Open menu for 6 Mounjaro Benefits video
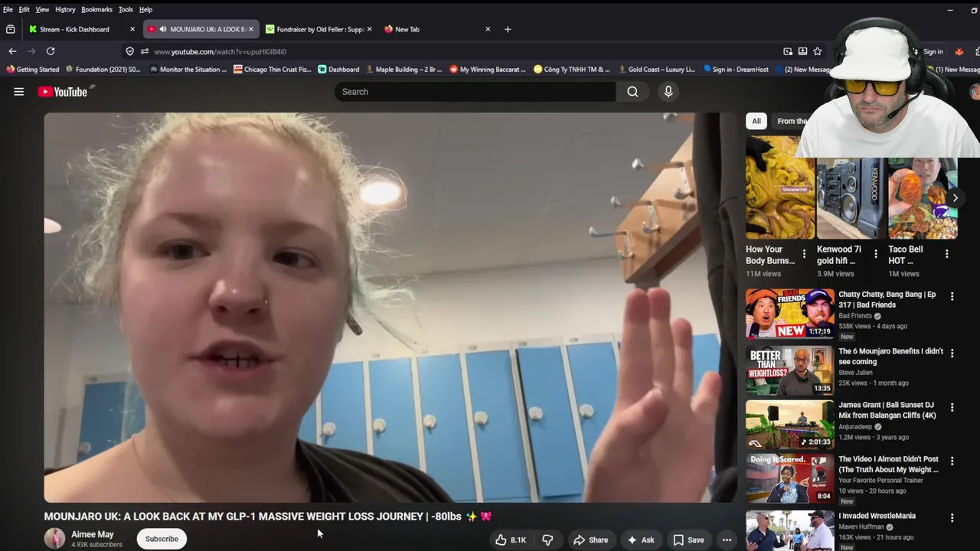 click(x=952, y=353)
